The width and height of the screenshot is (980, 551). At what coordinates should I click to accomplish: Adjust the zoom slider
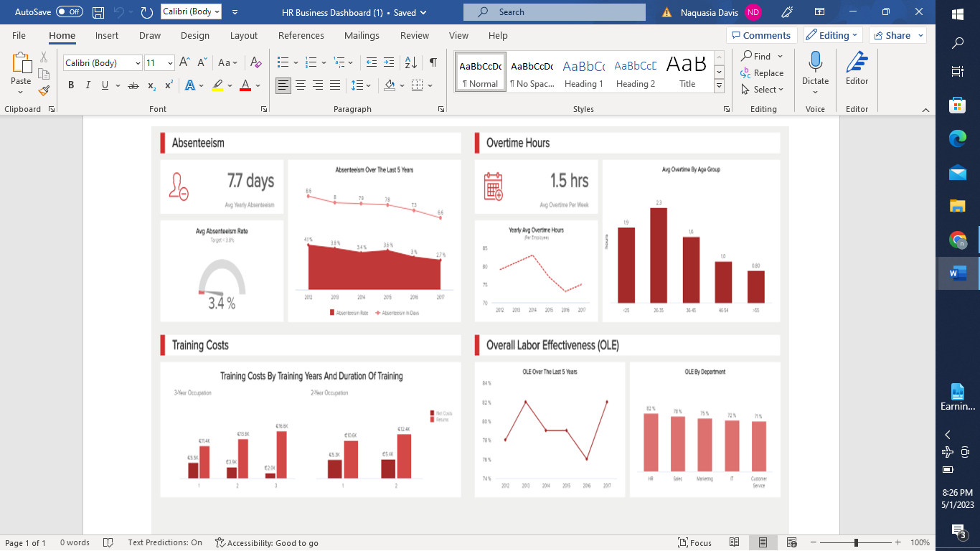[x=855, y=542]
